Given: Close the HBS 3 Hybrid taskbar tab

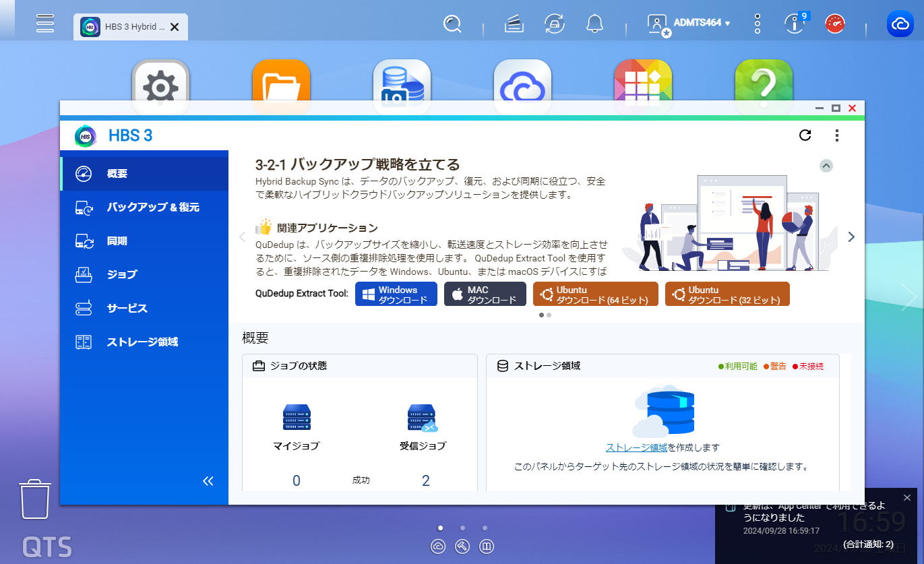Looking at the screenshot, I should click(175, 27).
